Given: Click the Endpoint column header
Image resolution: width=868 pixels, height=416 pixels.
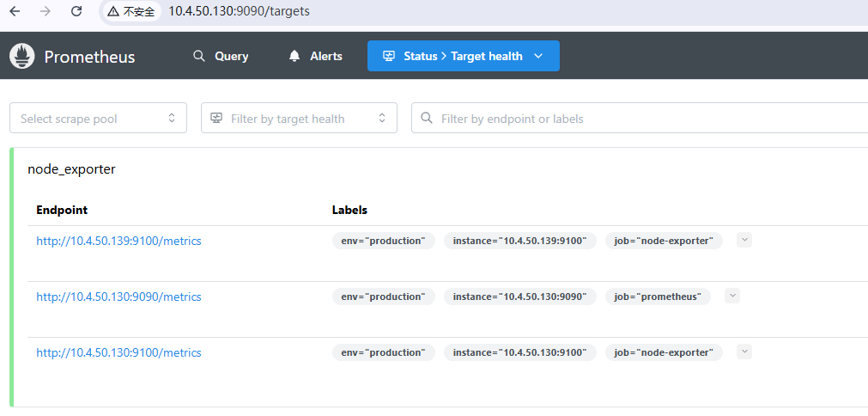Looking at the screenshot, I should tap(62, 210).
